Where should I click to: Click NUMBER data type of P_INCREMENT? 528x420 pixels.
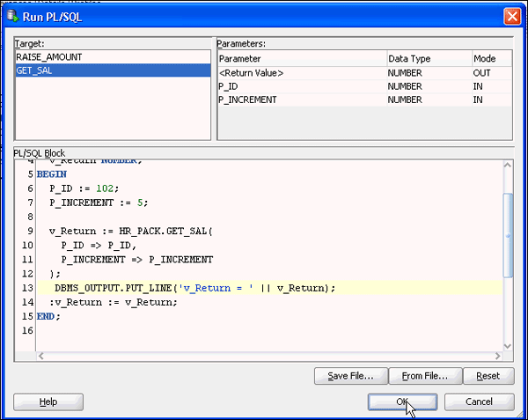tap(405, 99)
